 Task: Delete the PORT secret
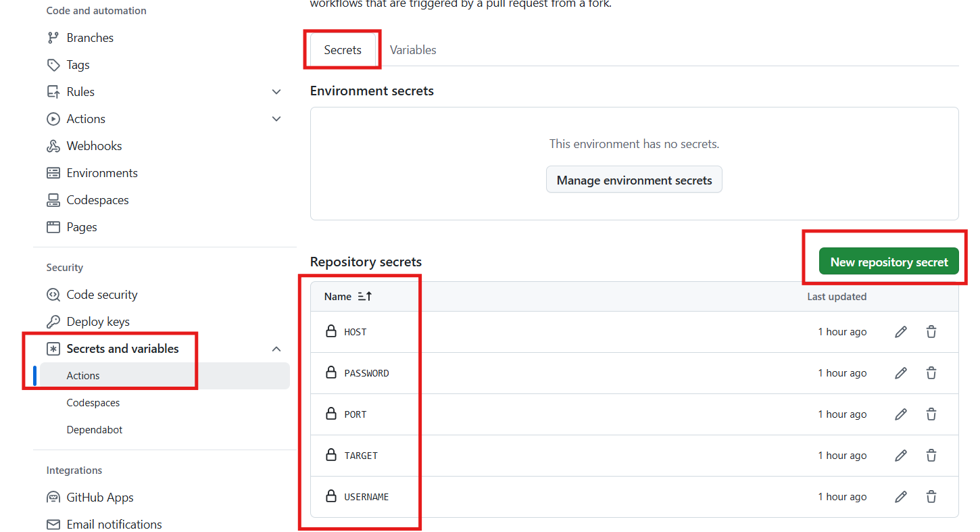click(x=931, y=414)
